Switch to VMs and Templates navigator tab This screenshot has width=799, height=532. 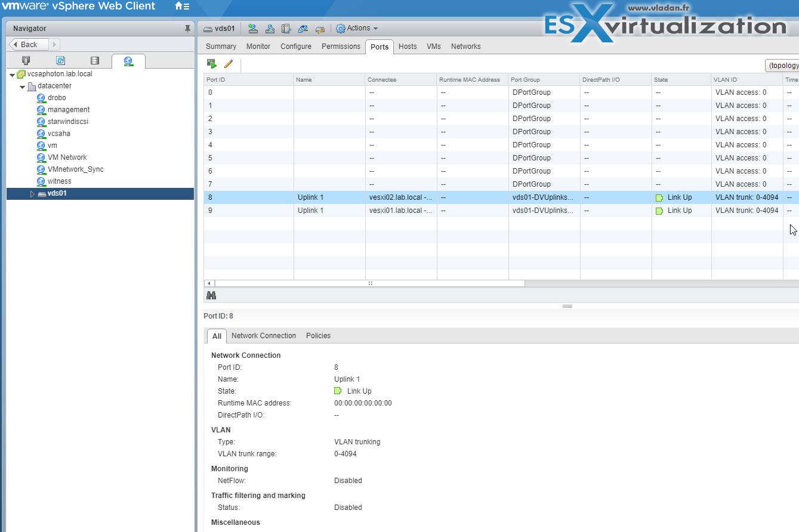pos(60,61)
